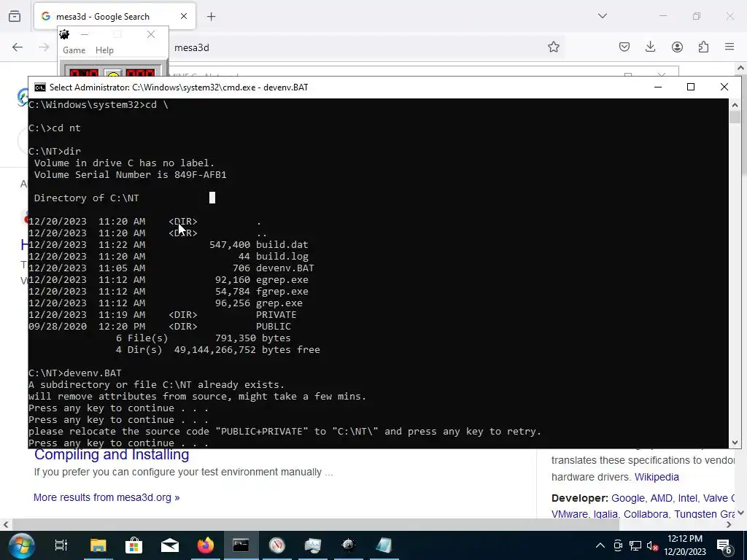Select the mesa3d - Google Search tab
This screenshot has height=560, width=747.
pos(115,17)
